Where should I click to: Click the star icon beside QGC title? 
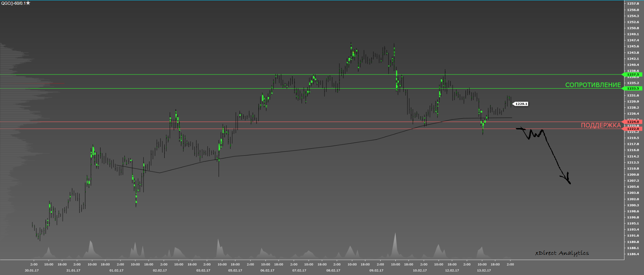point(28,3)
